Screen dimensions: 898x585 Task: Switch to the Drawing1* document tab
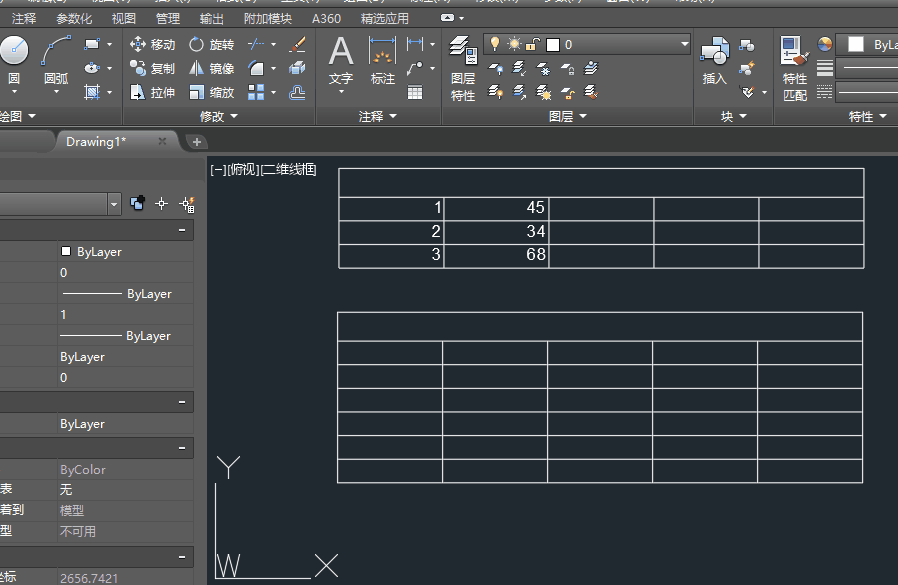(x=96, y=142)
